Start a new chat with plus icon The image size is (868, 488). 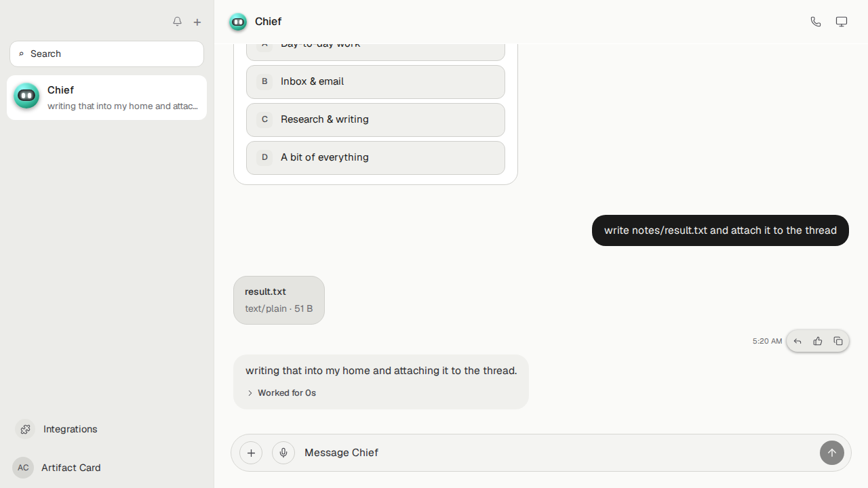click(197, 22)
